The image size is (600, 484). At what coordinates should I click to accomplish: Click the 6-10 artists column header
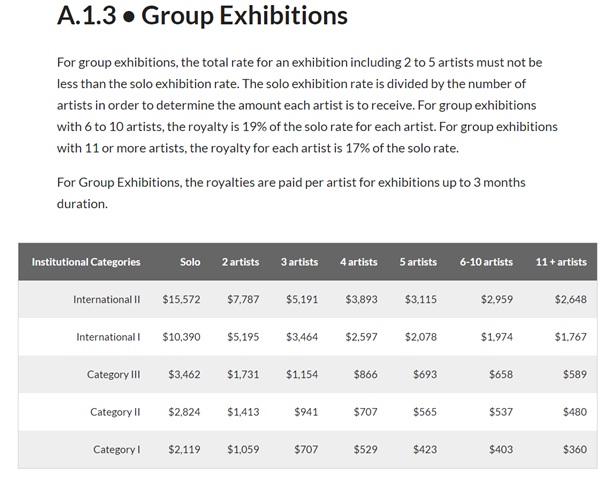pos(486,262)
